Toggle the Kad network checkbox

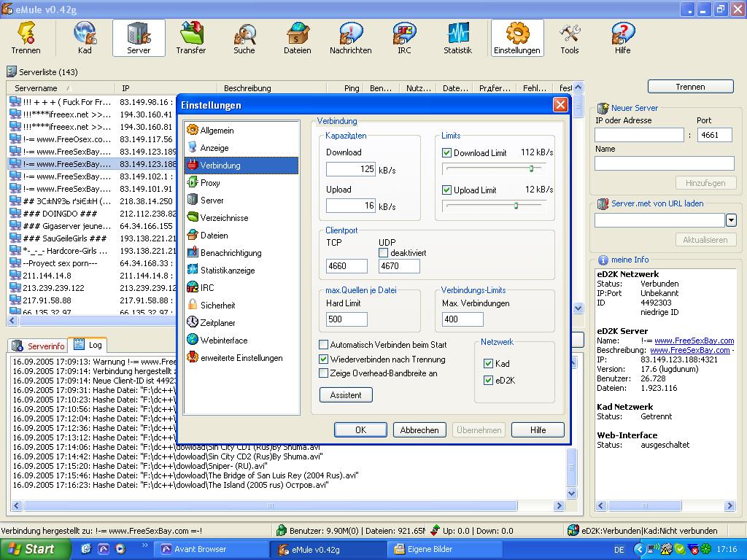tap(488, 364)
